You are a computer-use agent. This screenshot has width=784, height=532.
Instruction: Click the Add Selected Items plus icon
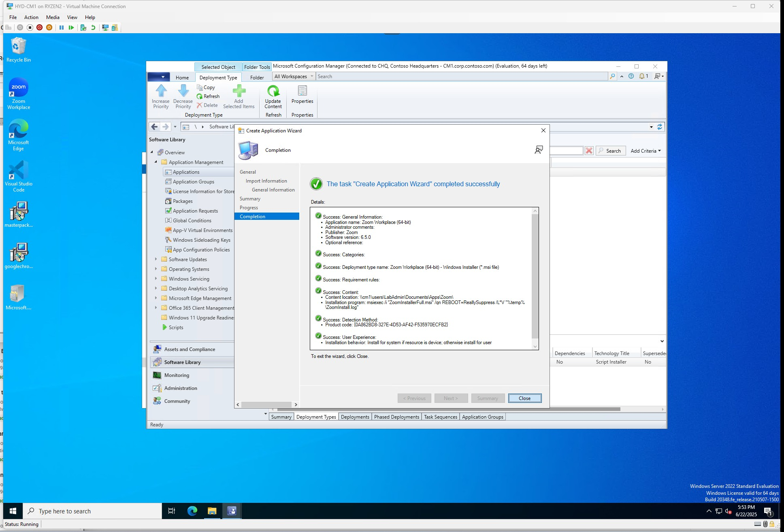239,91
